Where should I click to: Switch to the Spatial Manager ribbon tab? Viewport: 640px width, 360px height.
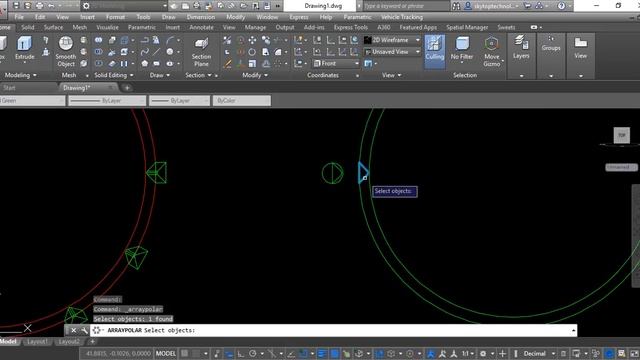[467, 27]
